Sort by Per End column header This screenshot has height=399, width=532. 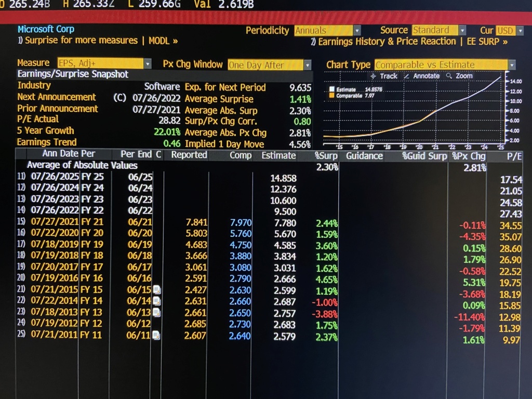[x=136, y=154]
